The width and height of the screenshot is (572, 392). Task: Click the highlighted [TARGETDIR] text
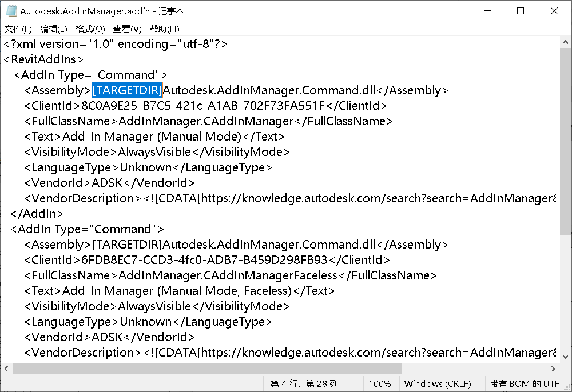pos(127,90)
